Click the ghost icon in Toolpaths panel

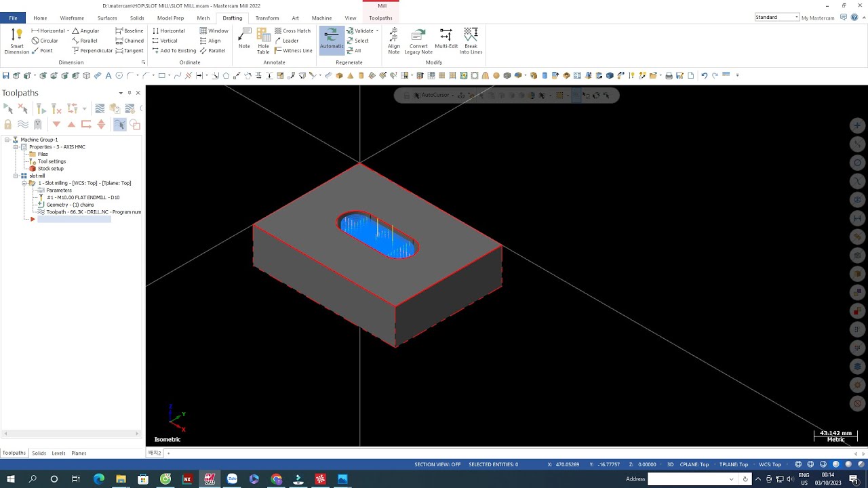38,124
